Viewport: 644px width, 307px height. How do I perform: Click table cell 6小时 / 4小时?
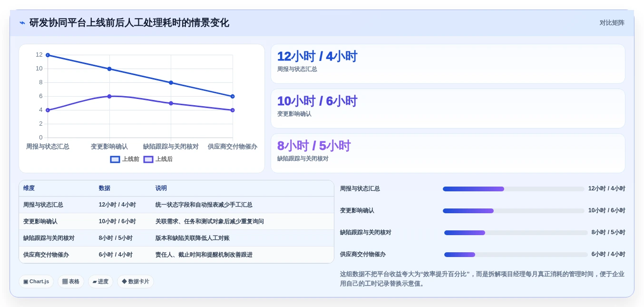click(x=116, y=255)
